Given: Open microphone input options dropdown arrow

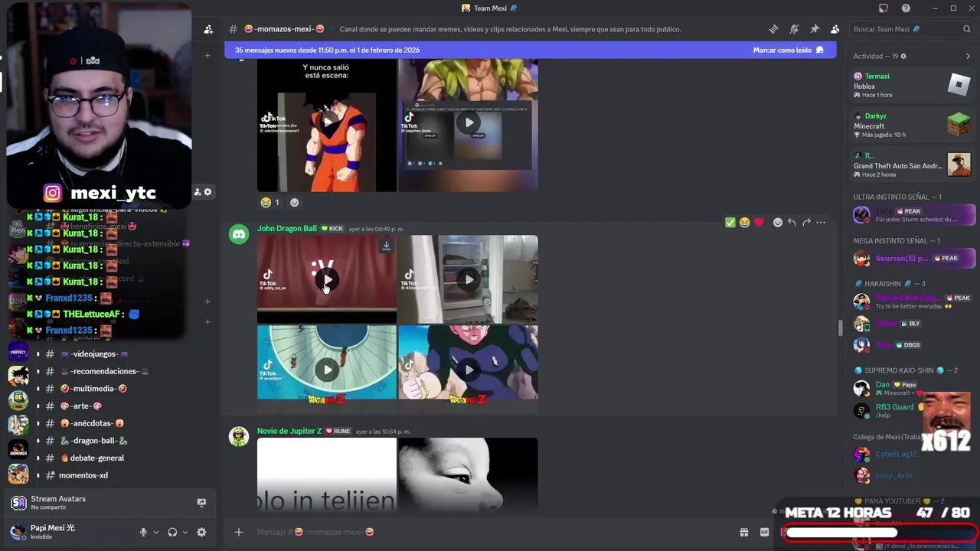Looking at the screenshot, I should pyautogui.click(x=155, y=532).
